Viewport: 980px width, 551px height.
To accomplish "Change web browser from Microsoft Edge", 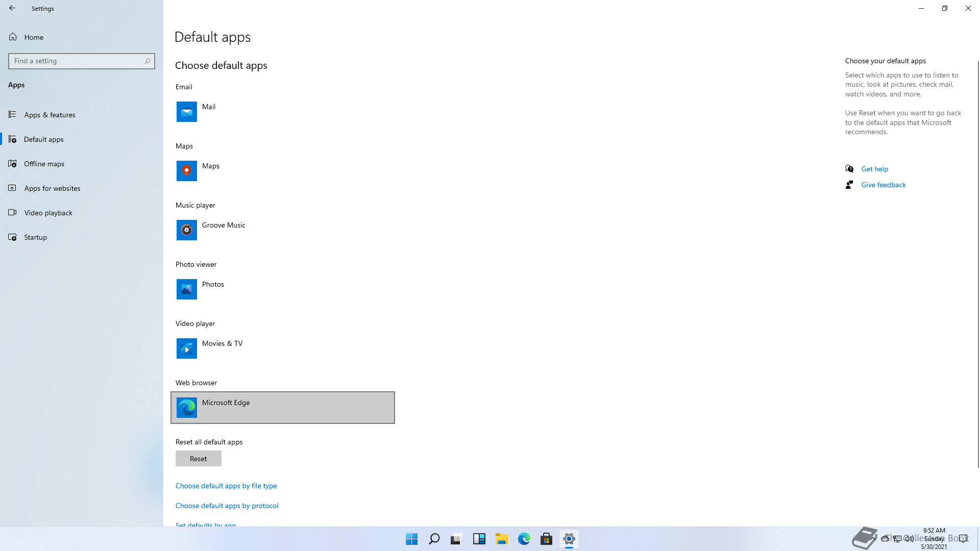I will (x=283, y=408).
